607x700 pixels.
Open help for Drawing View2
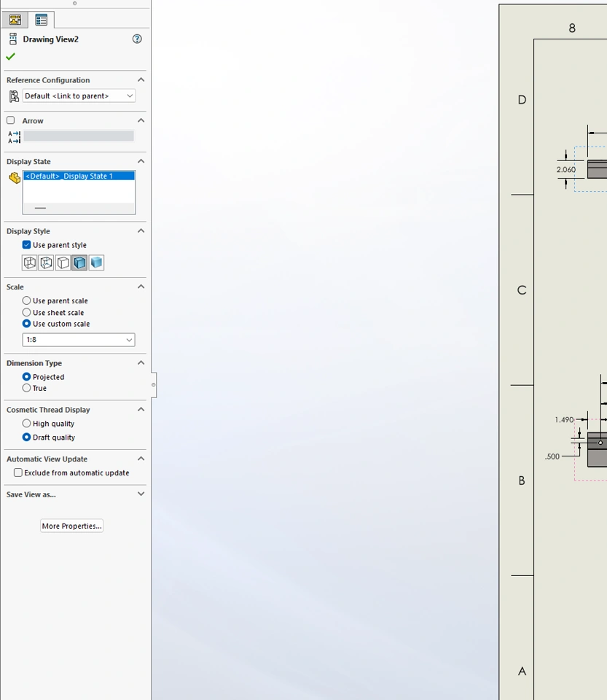137,39
